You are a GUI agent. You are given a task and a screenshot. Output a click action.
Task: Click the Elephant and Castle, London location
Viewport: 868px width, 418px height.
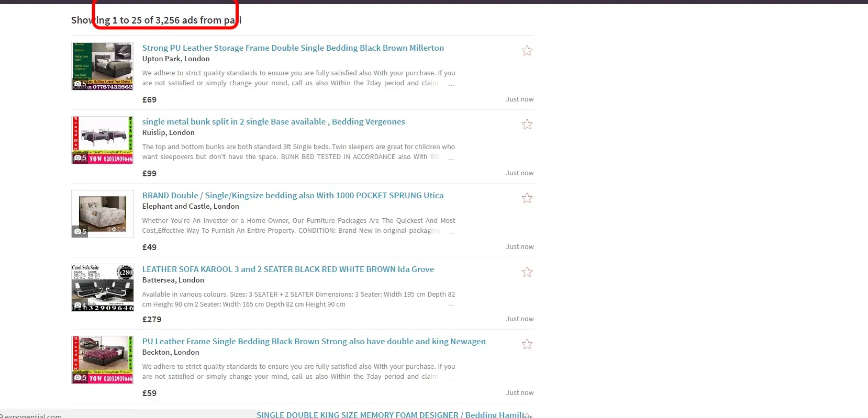coord(191,206)
